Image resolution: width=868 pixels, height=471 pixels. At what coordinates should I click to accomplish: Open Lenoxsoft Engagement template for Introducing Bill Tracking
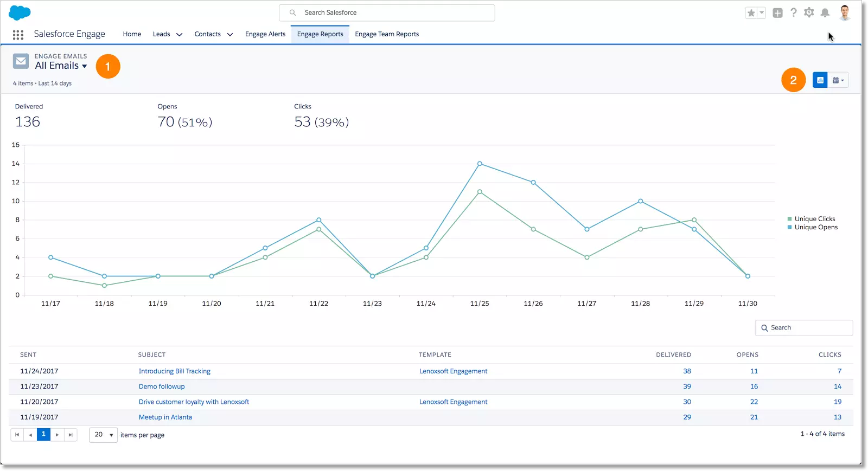coord(454,371)
